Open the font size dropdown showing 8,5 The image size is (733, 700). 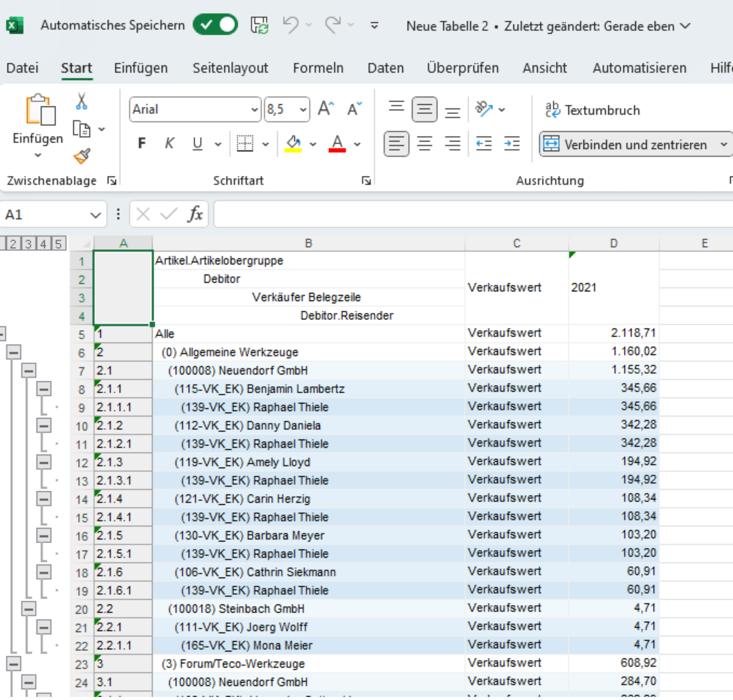pyautogui.click(x=303, y=109)
